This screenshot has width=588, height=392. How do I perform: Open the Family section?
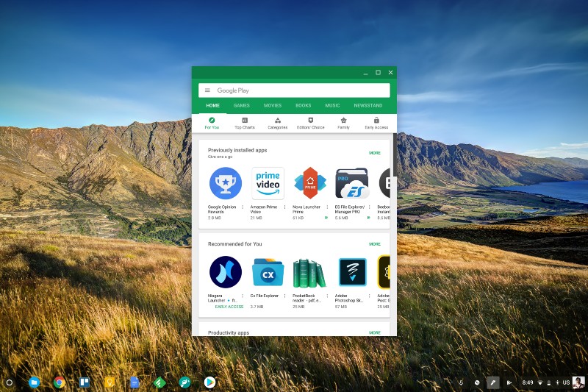343,123
